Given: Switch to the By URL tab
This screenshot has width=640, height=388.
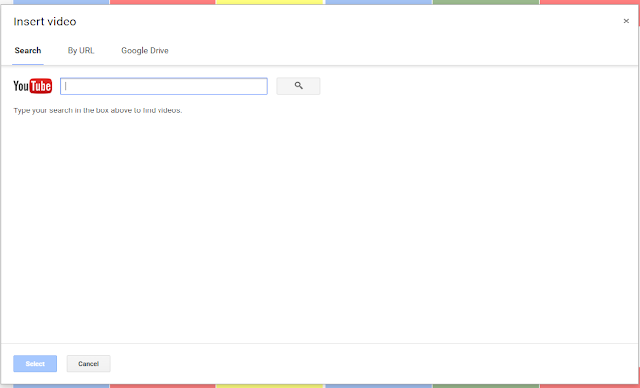Looking at the screenshot, I should [81, 51].
